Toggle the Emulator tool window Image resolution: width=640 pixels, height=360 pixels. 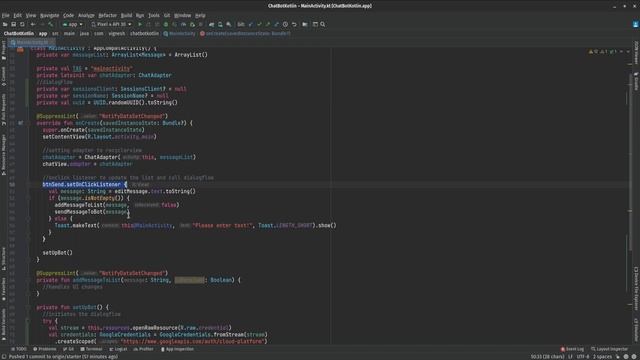tap(636, 330)
